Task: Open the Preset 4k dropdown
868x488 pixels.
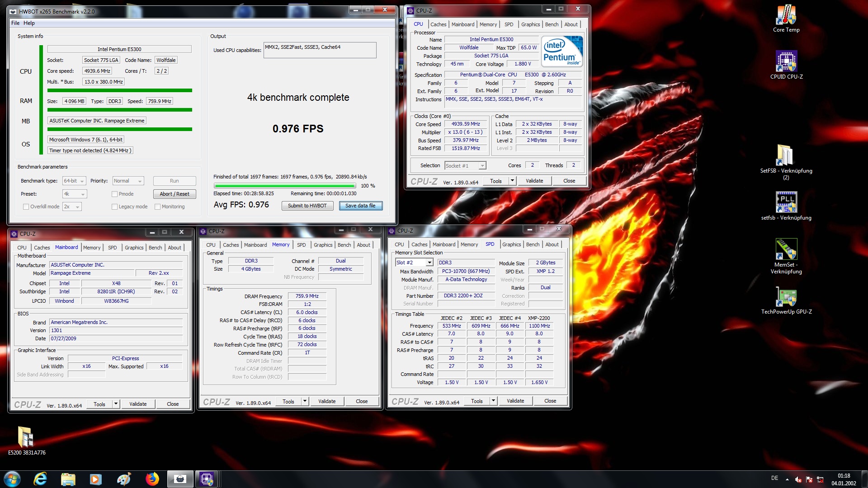Action: (x=74, y=194)
